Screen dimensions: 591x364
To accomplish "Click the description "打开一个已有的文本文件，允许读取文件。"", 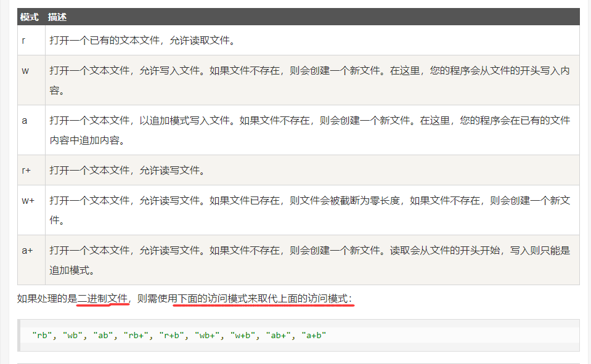I will [142, 41].
